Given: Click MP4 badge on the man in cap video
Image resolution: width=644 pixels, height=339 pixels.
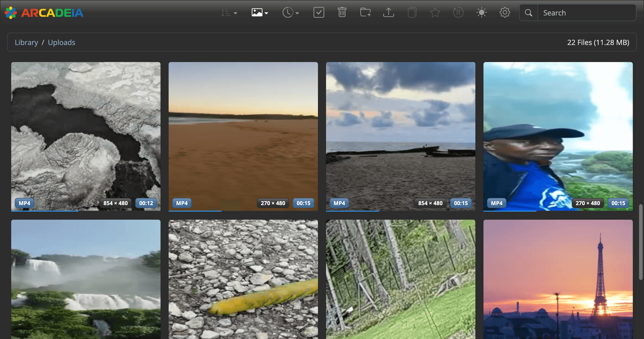Looking at the screenshot, I should [x=497, y=203].
